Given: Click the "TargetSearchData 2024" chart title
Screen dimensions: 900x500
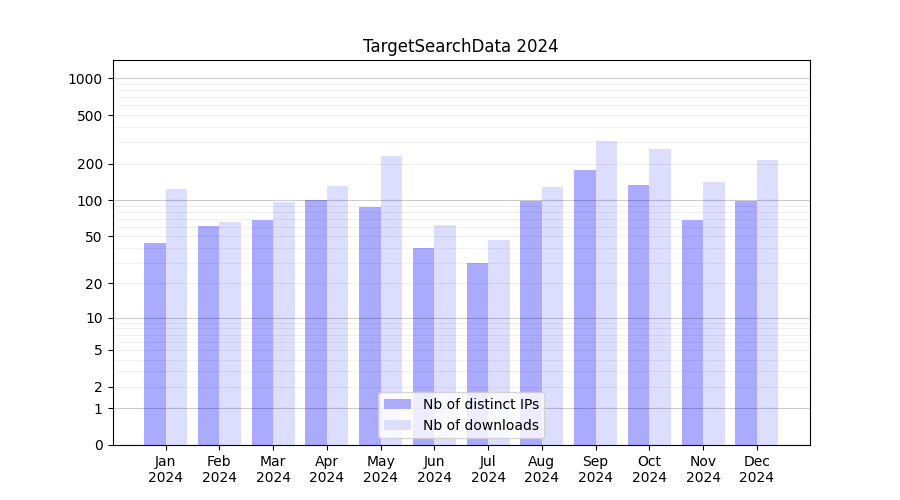Looking at the screenshot, I should (460, 46).
